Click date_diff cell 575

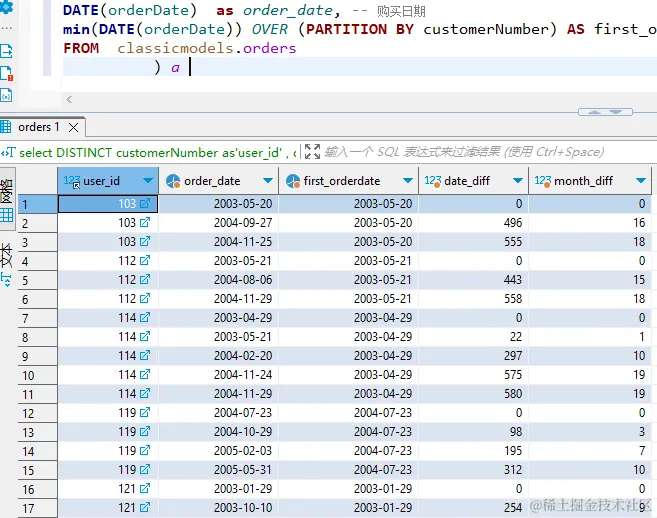(473, 375)
